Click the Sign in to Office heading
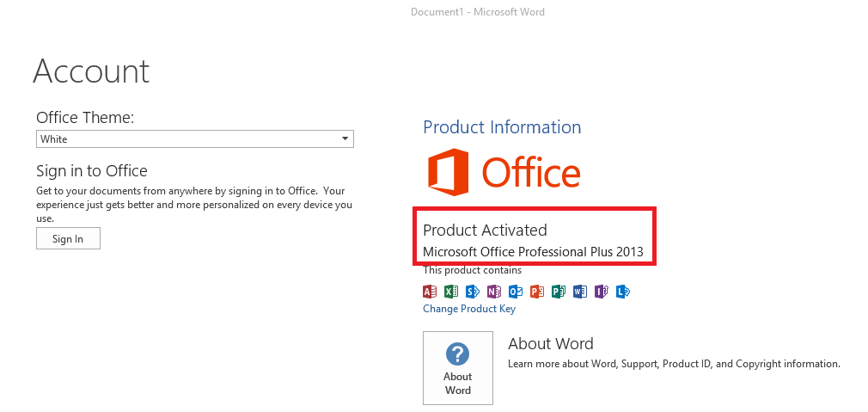The height and width of the screenshot is (412, 868). coord(92,170)
